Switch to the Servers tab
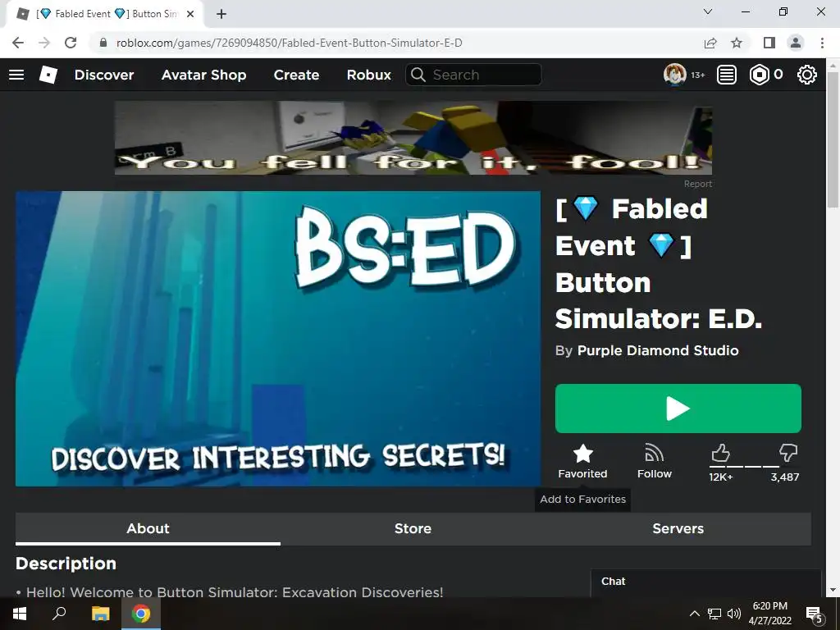 click(678, 529)
